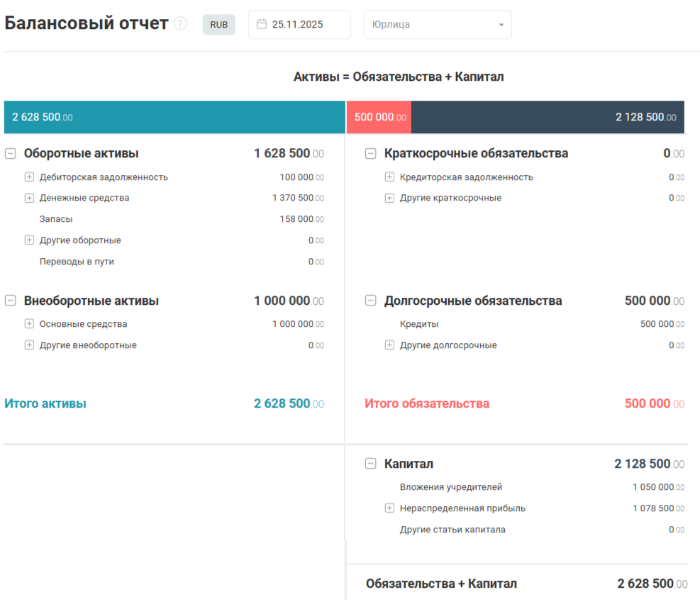The height and width of the screenshot is (614, 700).
Task: Expand Денежные средства row
Action: click(29, 198)
